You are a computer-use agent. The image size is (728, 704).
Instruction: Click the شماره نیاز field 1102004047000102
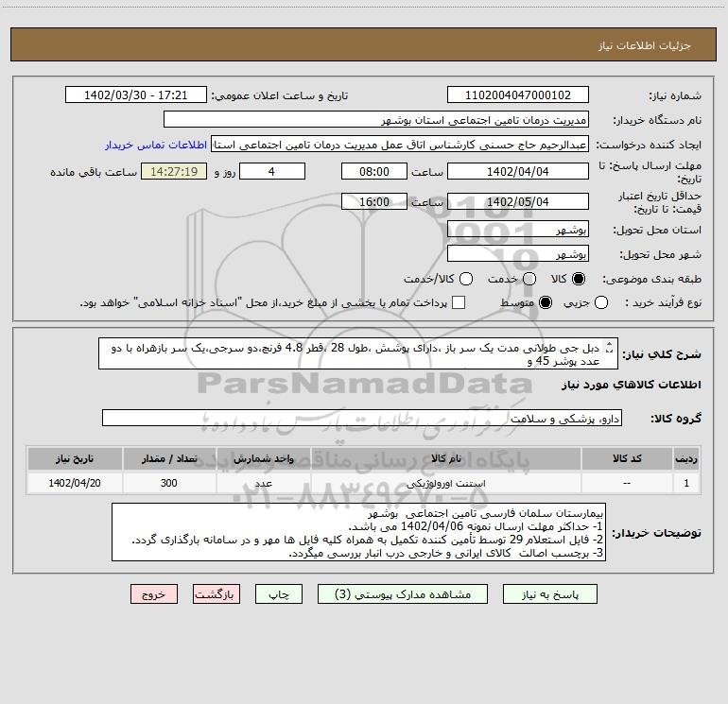point(518,94)
